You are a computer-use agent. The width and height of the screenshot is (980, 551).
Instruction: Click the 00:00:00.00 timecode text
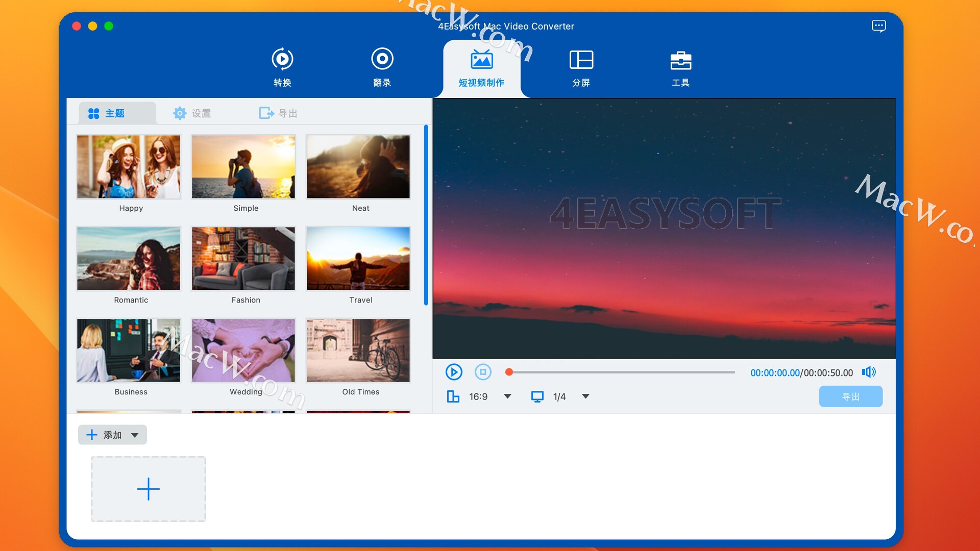tap(775, 373)
